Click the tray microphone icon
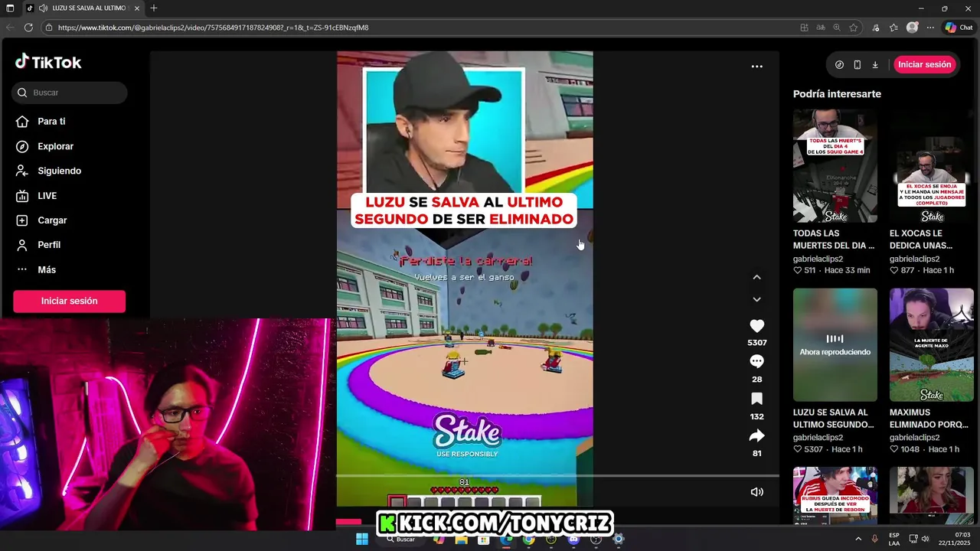Image resolution: width=980 pixels, height=551 pixels. (875, 539)
